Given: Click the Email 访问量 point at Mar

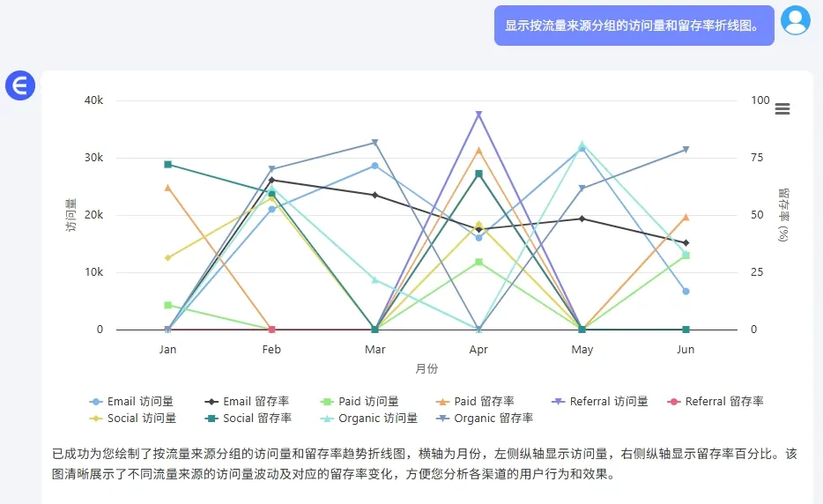Looking at the screenshot, I should pyautogui.click(x=374, y=166).
